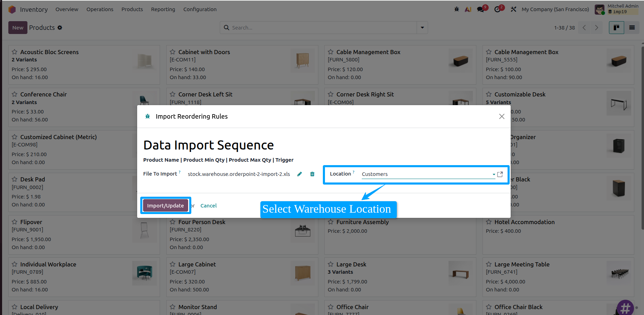The width and height of the screenshot is (644, 315).
Task: Click the search magnifier icon
Action: click(x=226, y=27)
